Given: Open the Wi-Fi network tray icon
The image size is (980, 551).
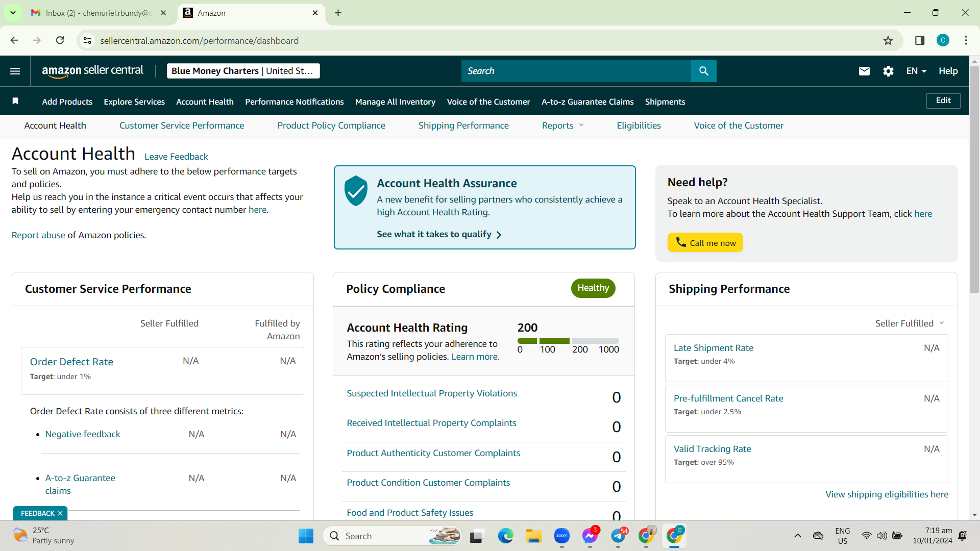Looking at the screenshot, I should click(866, 536).
